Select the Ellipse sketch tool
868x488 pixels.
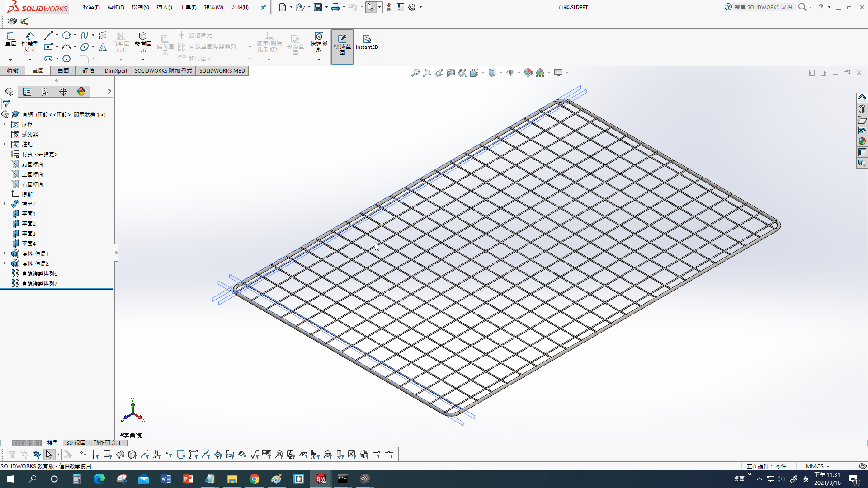pyautogui.click(x=85, y=47)
